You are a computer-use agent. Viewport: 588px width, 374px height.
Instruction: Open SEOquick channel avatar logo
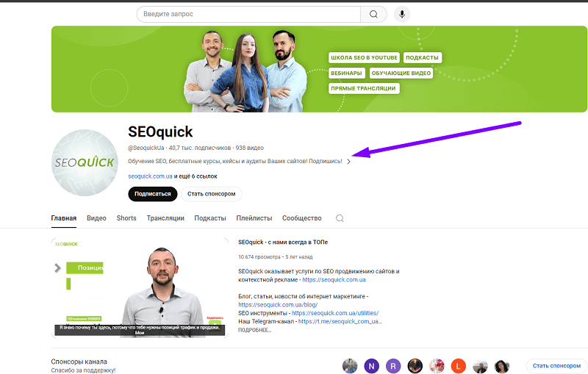tap(85, 162)
